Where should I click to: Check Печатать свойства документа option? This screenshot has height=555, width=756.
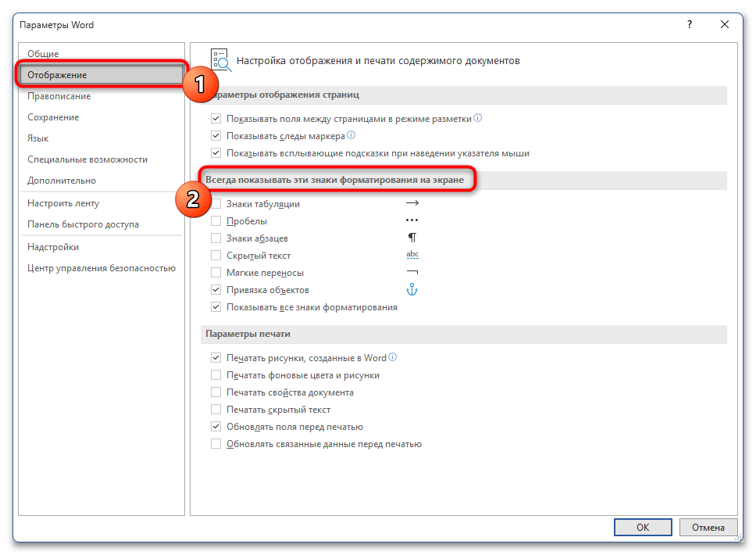[x=216, y=392]
